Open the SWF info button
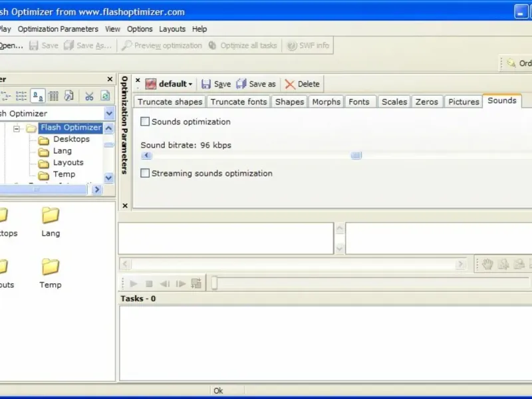This screenshot has width=532, height=399. coord(308,45)
